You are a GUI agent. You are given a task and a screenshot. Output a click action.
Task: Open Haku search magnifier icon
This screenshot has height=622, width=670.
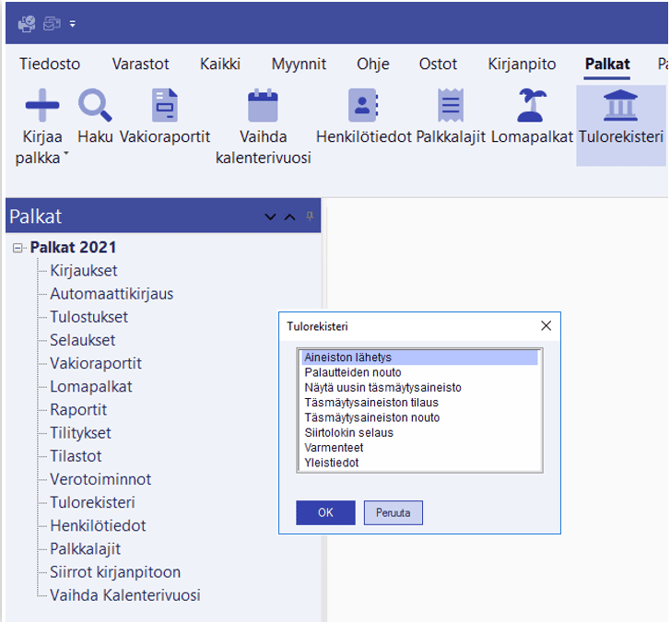95,106
